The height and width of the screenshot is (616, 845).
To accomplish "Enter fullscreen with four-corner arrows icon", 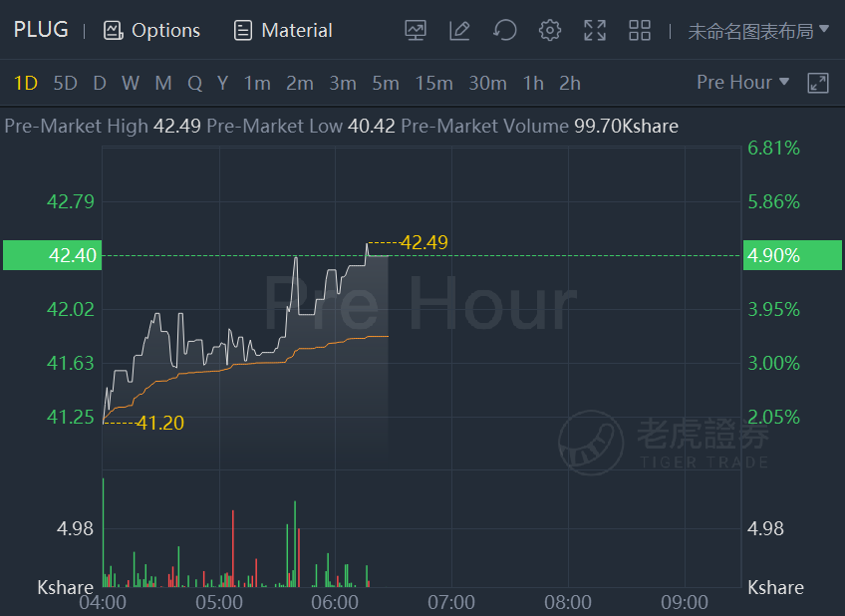I will tap(595, 30).
